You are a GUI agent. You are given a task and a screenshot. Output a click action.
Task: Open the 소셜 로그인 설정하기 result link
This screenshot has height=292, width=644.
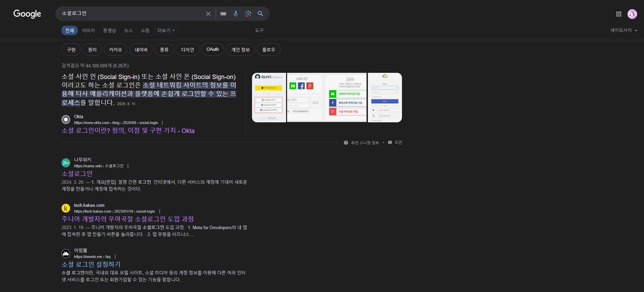point(91,265)
